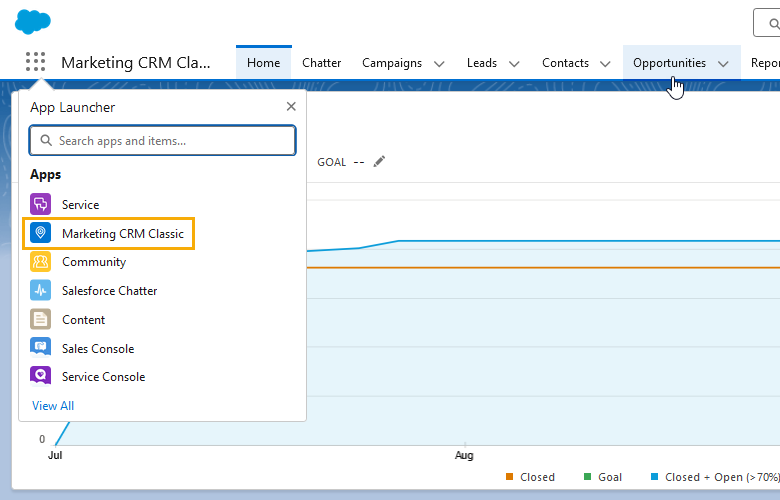Click the green Goal legend swatch
This screenshot has height=500, width=780.
[x=587, y=477]
